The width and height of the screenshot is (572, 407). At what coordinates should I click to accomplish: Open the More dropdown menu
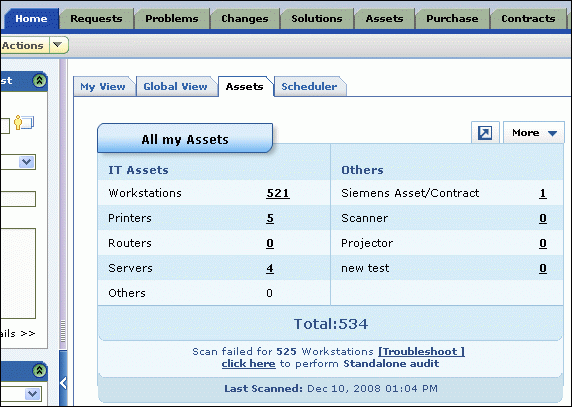click(x=534, y=132)
